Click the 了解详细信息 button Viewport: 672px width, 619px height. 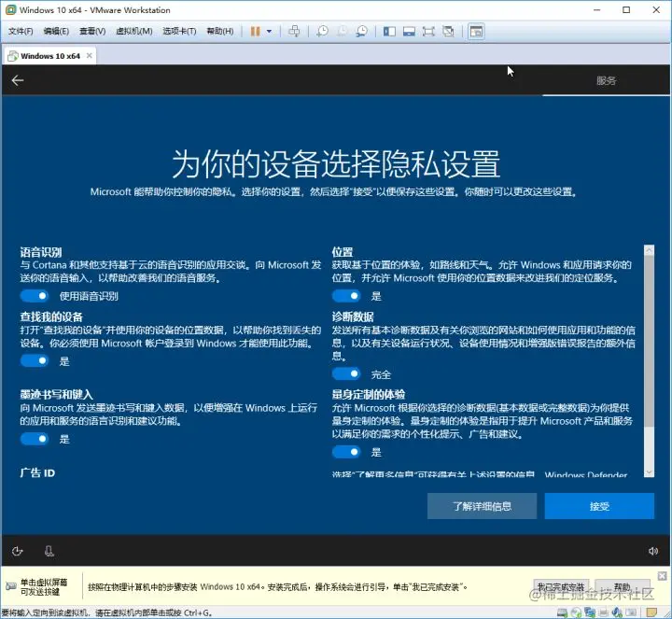click(482, 506)
